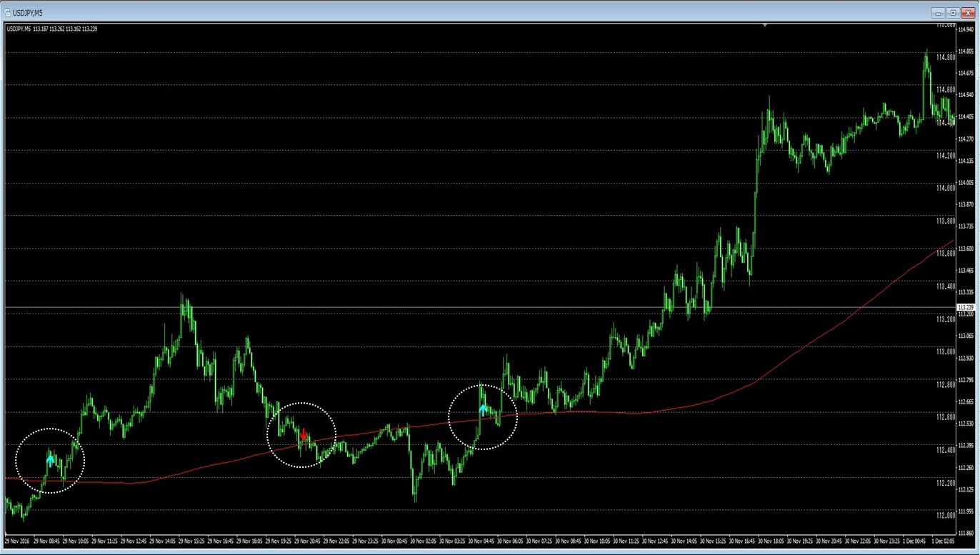Click the 114.005 price scale label
The width and height of the screenshot is (980, 555).
coord(966,183)
